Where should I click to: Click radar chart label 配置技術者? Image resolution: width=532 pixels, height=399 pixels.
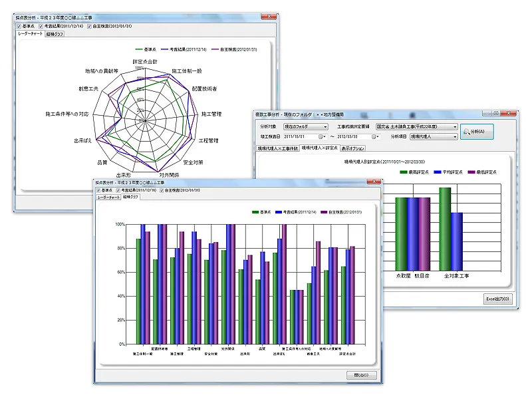pos(204,88)
